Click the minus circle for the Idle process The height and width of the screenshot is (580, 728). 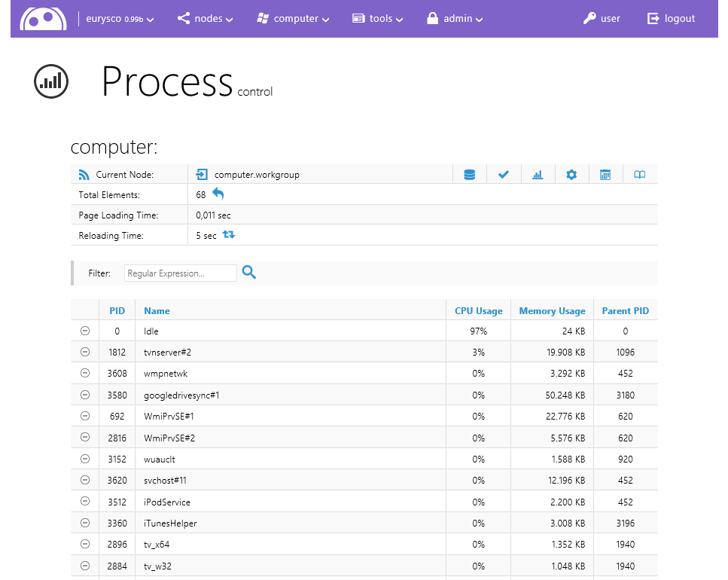pyautogui.click(x=85, y=331)
